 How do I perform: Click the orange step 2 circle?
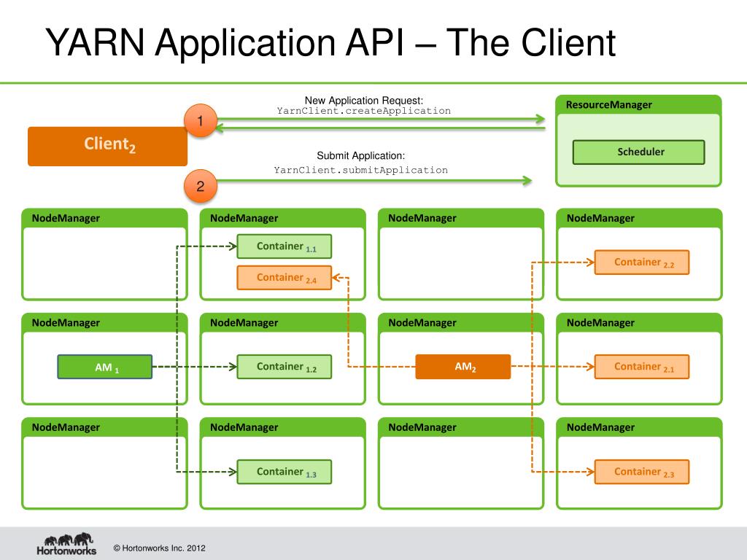(200, 187)
